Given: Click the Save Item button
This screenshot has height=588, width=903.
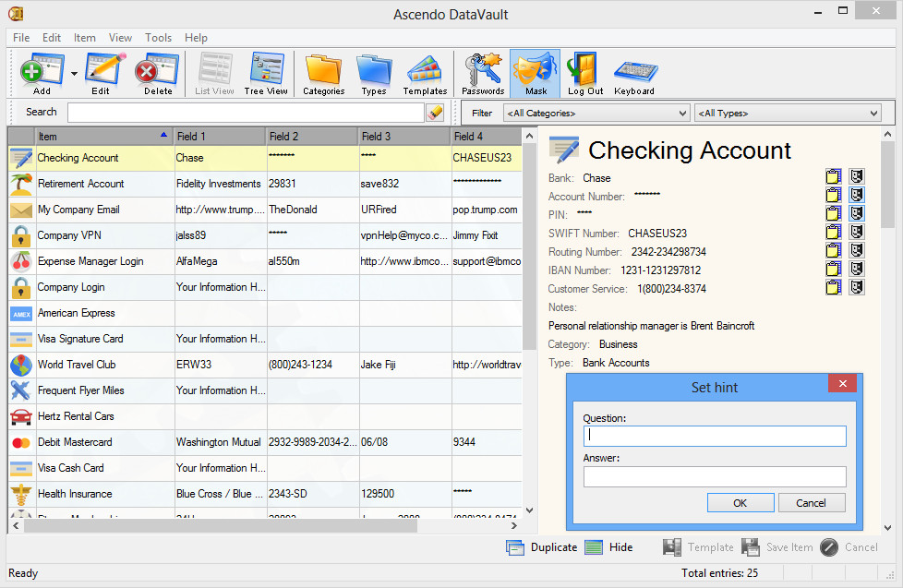Looking at the screenshot, I should click(777, 547).
